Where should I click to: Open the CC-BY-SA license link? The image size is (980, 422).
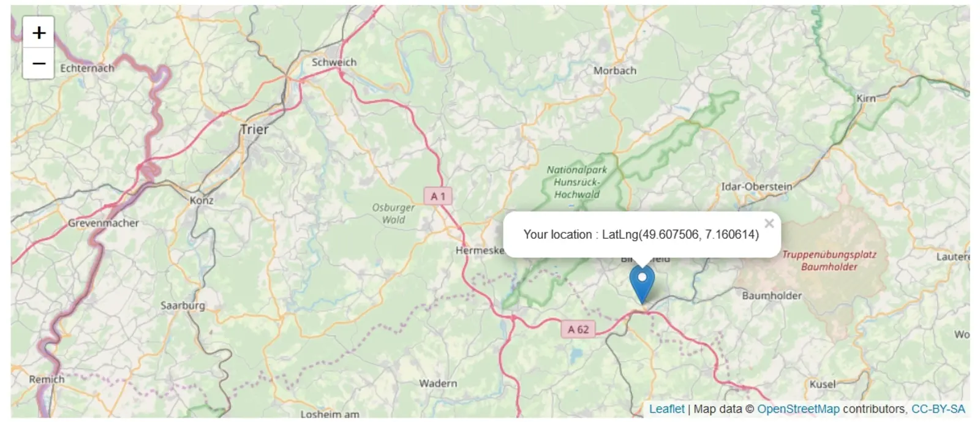pyautogui.click(x=938, y=409)
